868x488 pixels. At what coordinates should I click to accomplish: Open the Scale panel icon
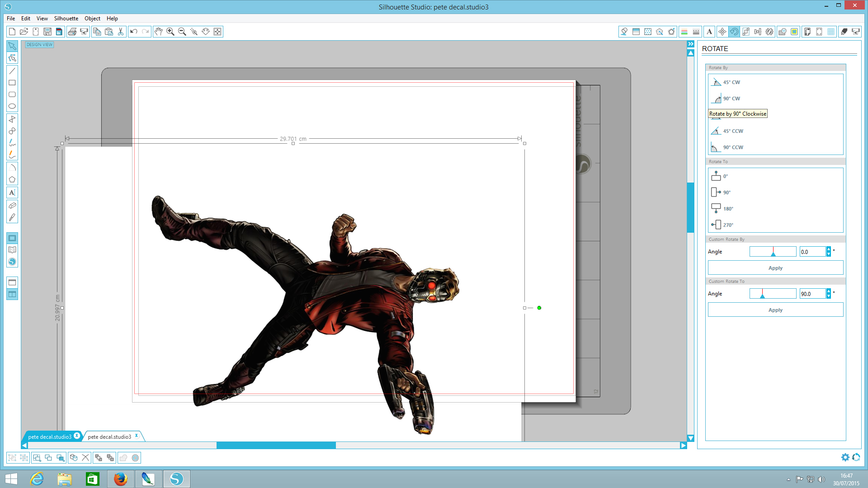[746, 32]
